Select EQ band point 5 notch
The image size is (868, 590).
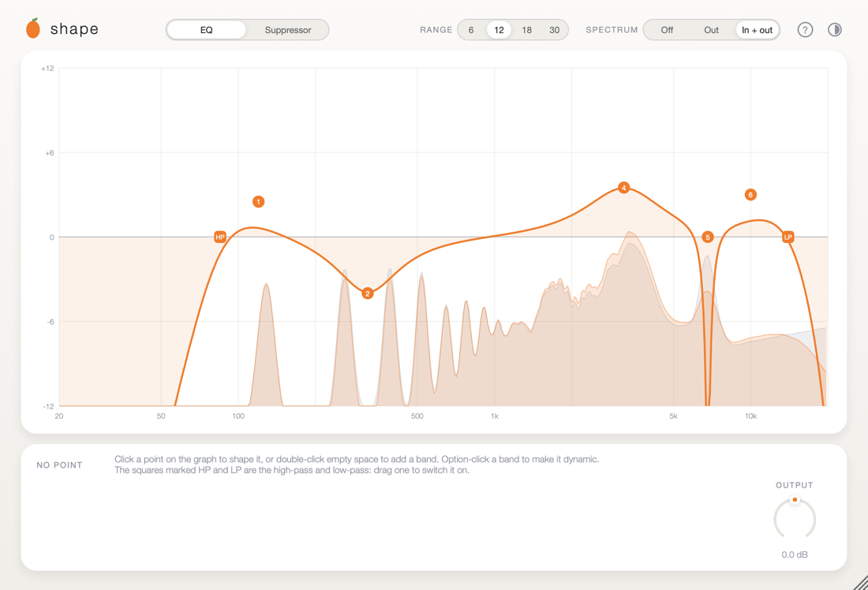coord(708,237)
